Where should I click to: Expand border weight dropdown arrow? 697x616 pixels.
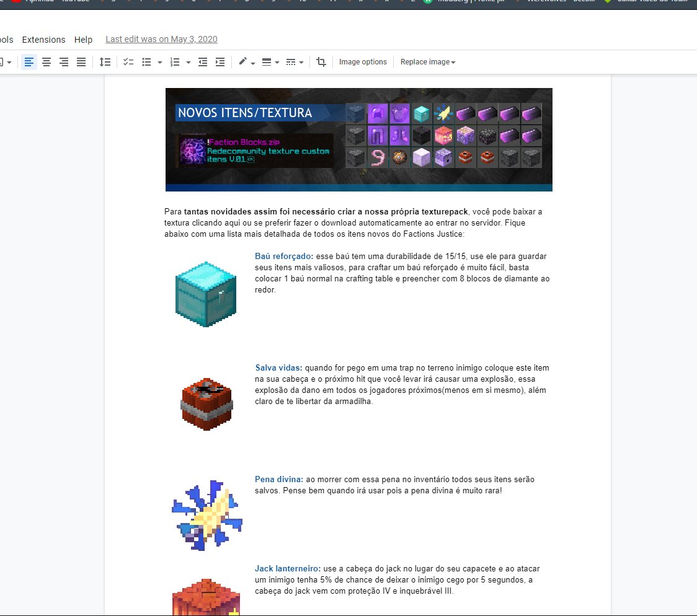[x=277, y=63]
